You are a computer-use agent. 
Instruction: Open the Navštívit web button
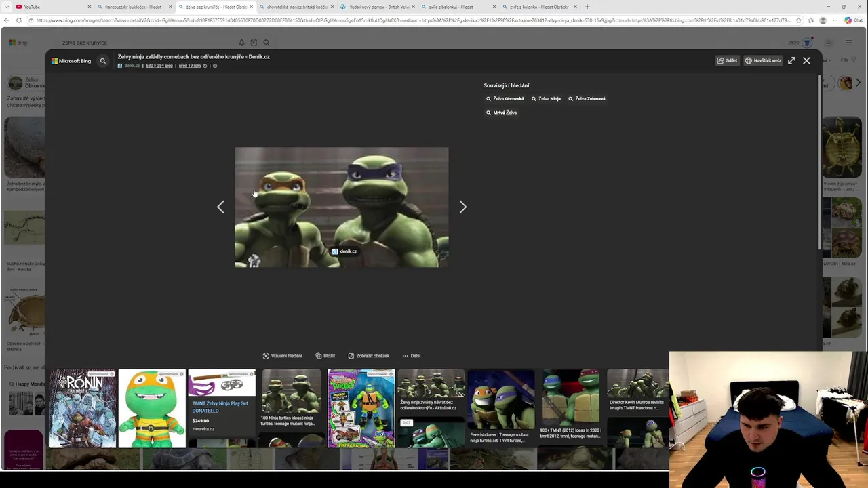(x=763, y=60)
